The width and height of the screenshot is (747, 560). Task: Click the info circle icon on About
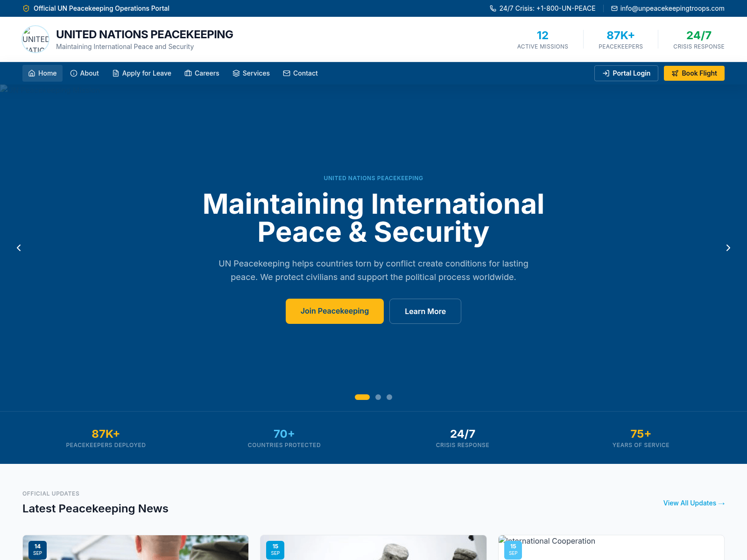74,73
